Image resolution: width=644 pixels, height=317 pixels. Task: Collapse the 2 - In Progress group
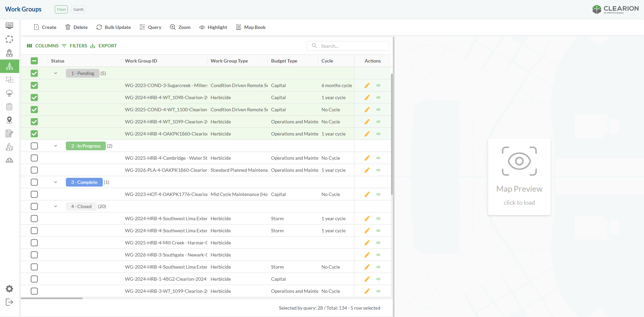(56, 146)
